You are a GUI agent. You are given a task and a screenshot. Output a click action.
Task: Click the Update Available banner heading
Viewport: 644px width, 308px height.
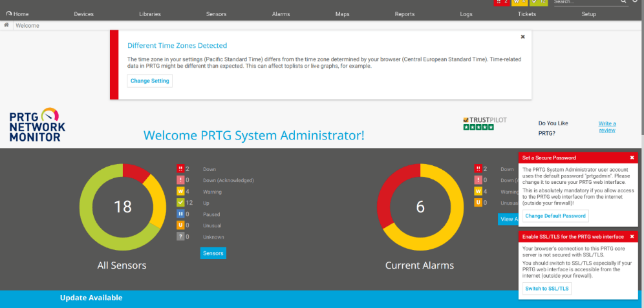pos(91,298)
